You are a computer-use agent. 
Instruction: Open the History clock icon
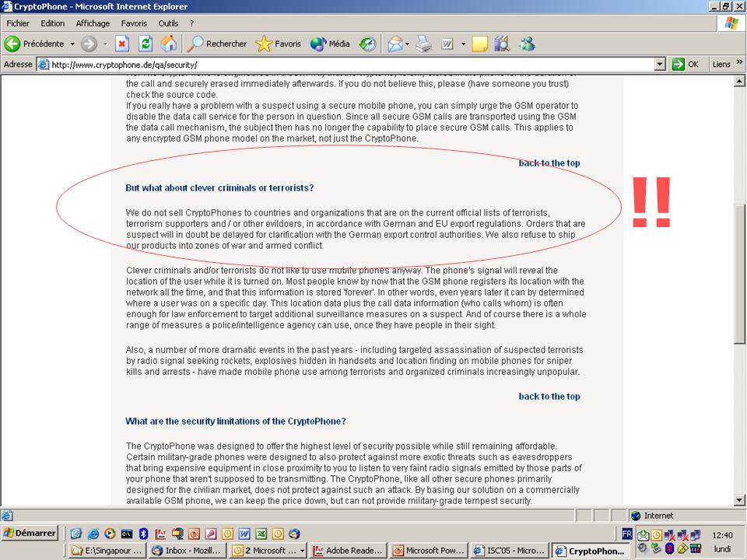367,44
